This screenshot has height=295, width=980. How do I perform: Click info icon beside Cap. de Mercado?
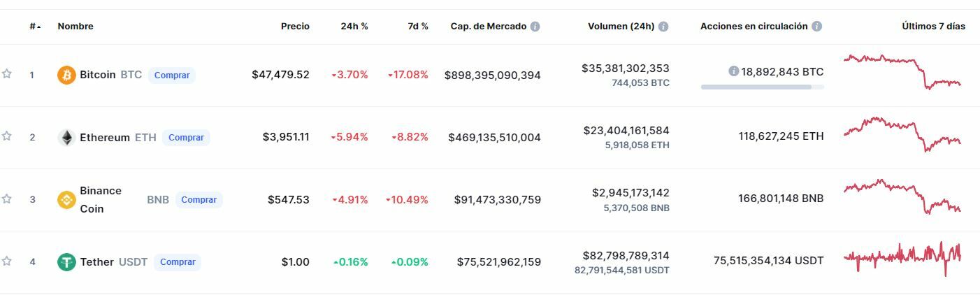pyautogui.click(x=535, y=27)
